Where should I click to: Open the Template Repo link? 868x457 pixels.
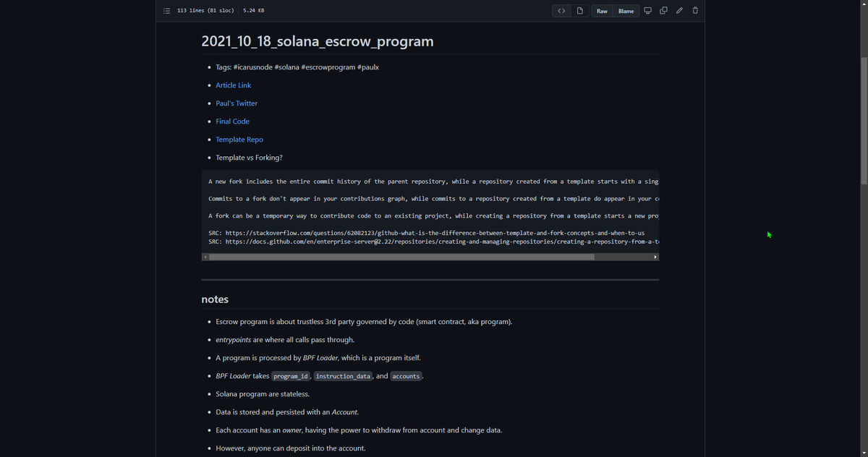[x=239, y=140]
